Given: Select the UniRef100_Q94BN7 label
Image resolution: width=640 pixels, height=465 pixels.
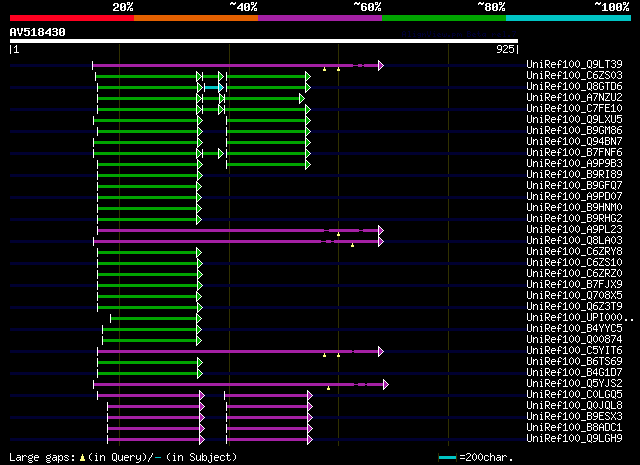Looking at the screenshot, I should [x=574, y=142].
